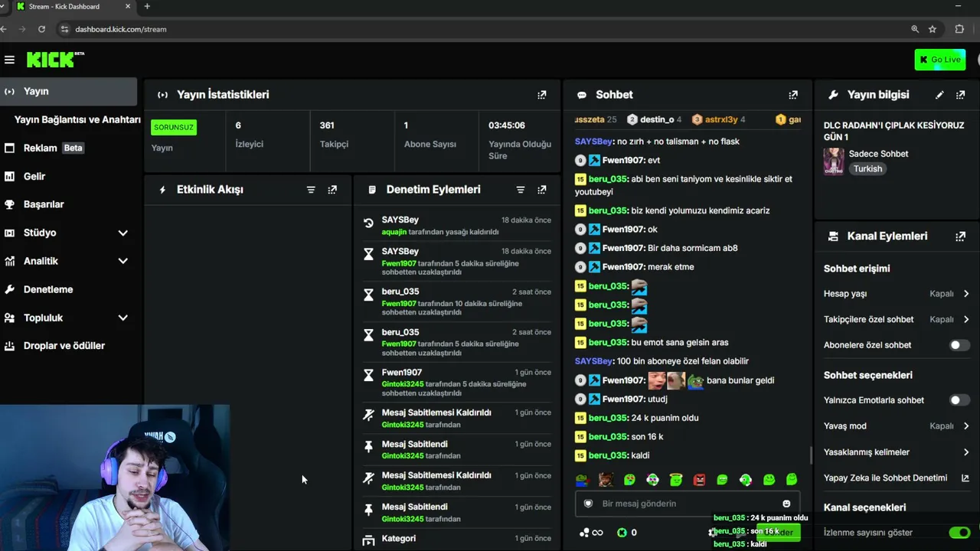
Task: Pop out the Etkinlik Akışı panel
Action: tap(332, 190)
